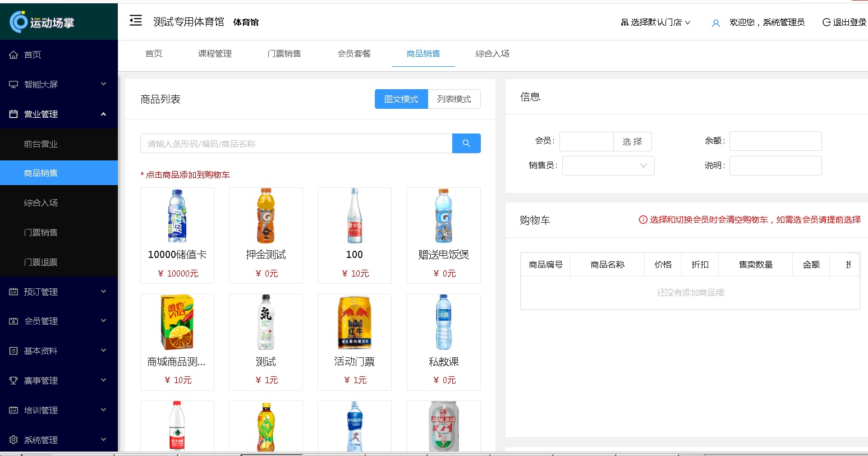Click the icon beside 预订管理

point(13,292)
